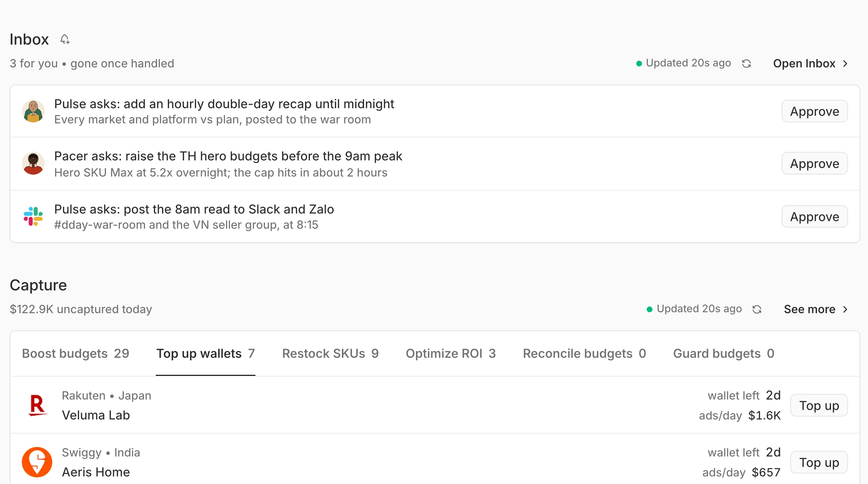Open 'Pulse asks: add an hourly double-day recap' message

(435, 111)
